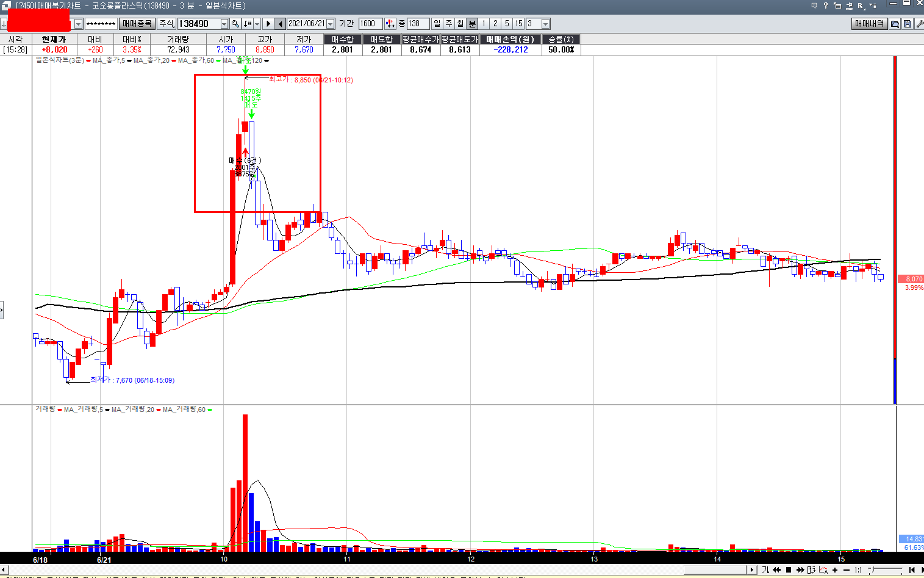Click the sort list icon beside search

click(247, 24)
